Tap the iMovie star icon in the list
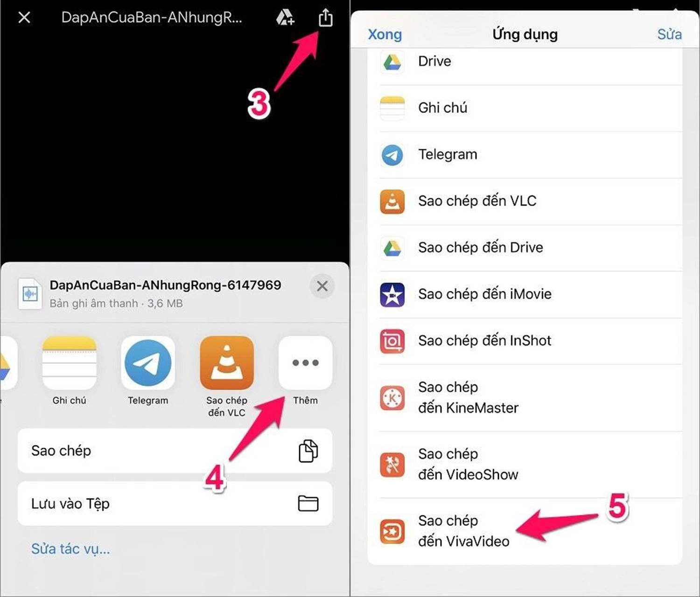 click(x=392, y=295)
